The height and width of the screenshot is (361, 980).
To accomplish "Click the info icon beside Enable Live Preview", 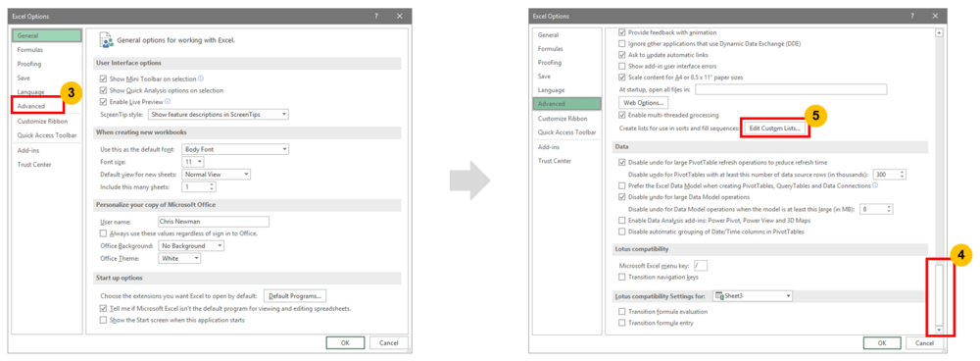I will coord(169,101).
